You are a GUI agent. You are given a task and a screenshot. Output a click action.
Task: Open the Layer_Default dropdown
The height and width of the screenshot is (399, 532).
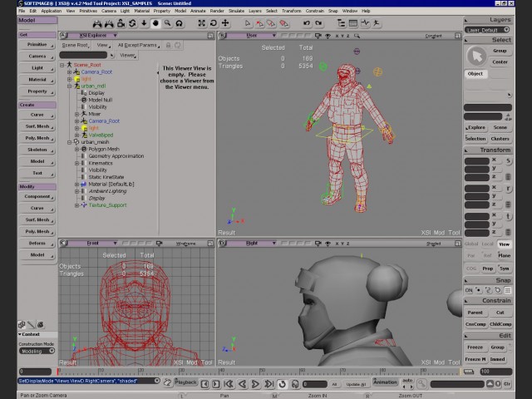487,30
